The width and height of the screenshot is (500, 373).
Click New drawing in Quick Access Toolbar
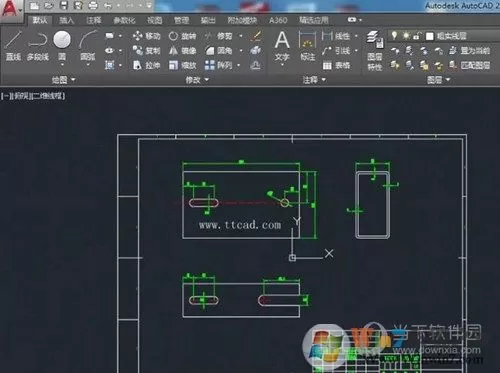(34, 5)
